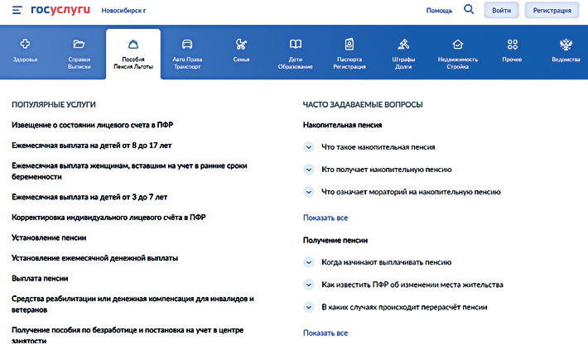Open the Паспорта Регистрация icon
This screenshot has width=588, height=364.
[349, 44]
